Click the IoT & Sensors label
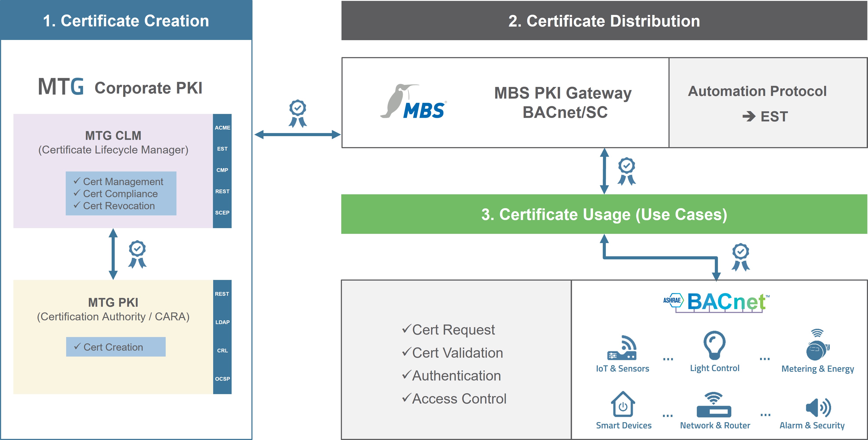The image size is (868, 440). click(622, 368)
